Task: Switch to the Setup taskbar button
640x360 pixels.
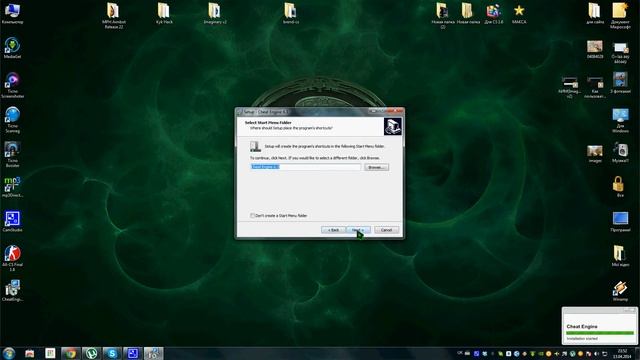Action: point(153,353)
